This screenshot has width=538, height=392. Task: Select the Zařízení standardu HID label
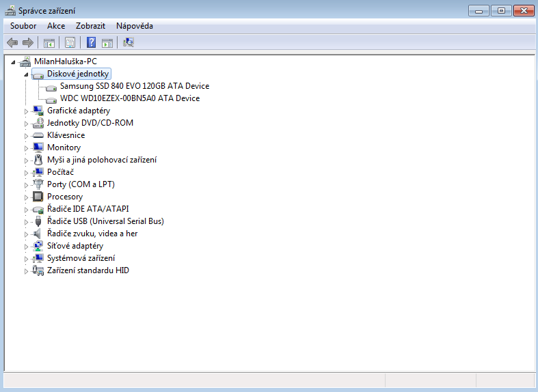click(88, 270)
